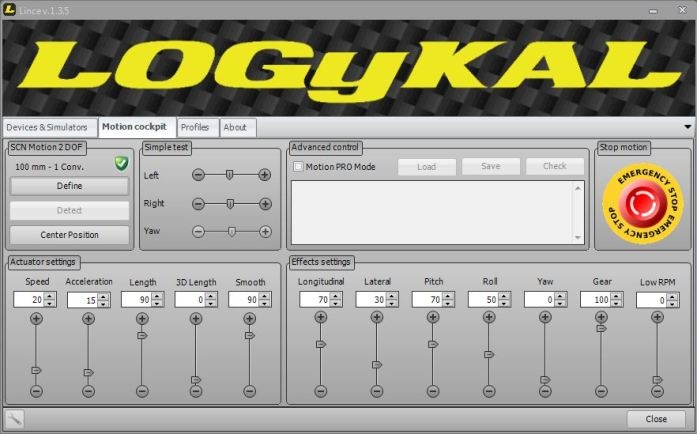Select the Motion cockpit tab
Viewport: 697px width, 434px height.
[x=137, y=127]
